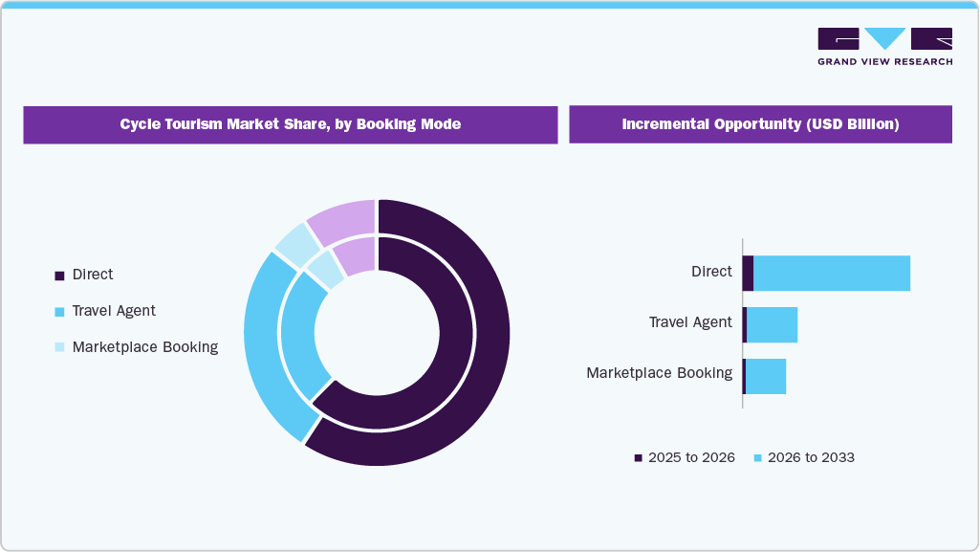The width and height of the screenshot is (980, 552).
Task: Click the left purple block of the logo
Action: point(837,38)
